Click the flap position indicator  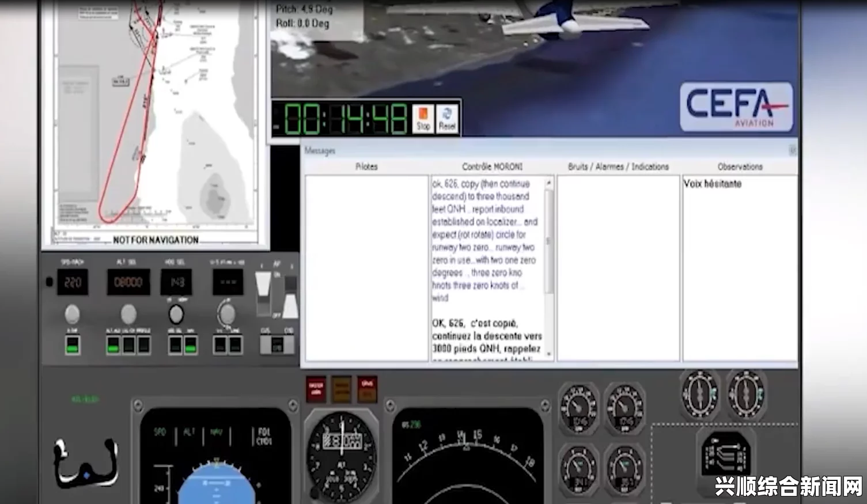pos(725,455)
